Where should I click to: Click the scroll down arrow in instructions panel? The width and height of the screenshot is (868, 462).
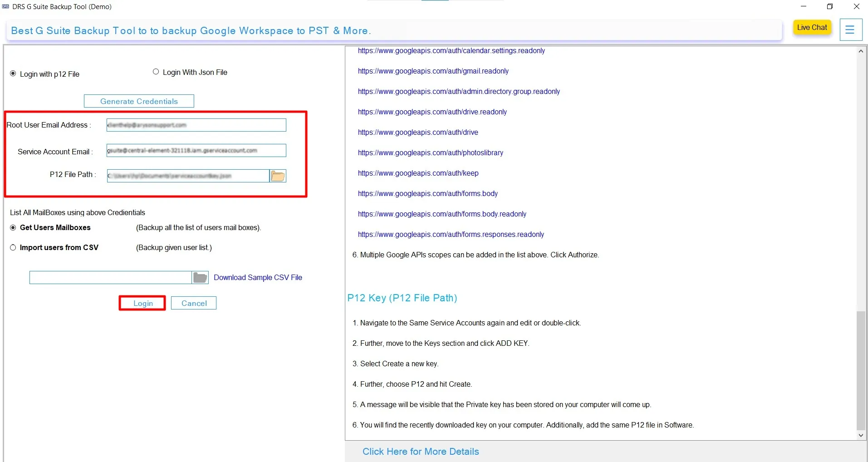coord(861,435)
